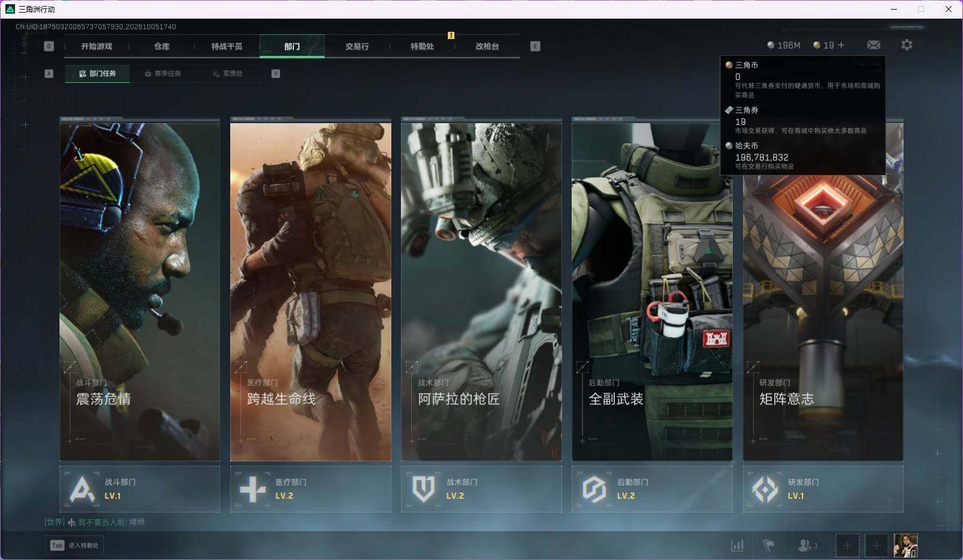Click the 战术部门 shield emblem icon

point(423,489)
